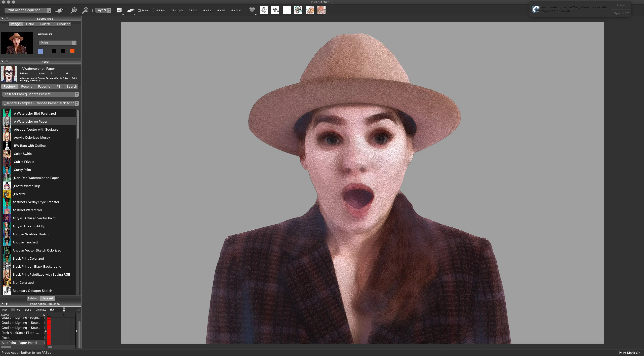The image size is (644, 356).
Task: Click the blue source color swatch
Action: pos(41,51)
